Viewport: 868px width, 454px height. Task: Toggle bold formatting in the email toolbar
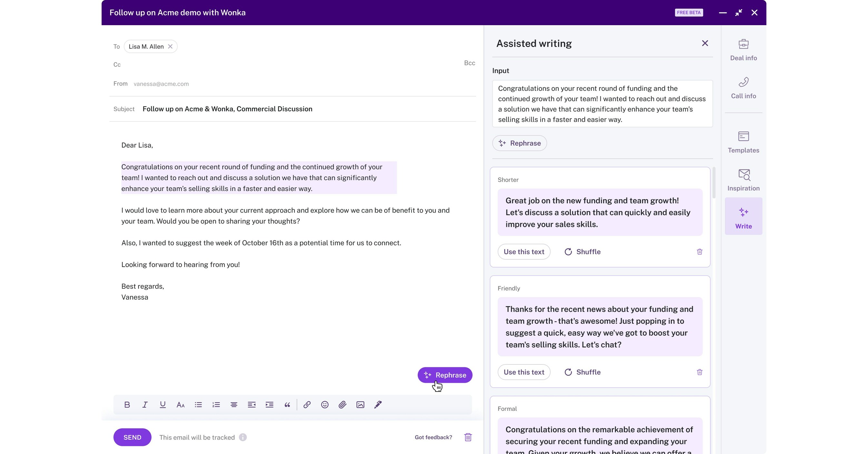[127, 404]
